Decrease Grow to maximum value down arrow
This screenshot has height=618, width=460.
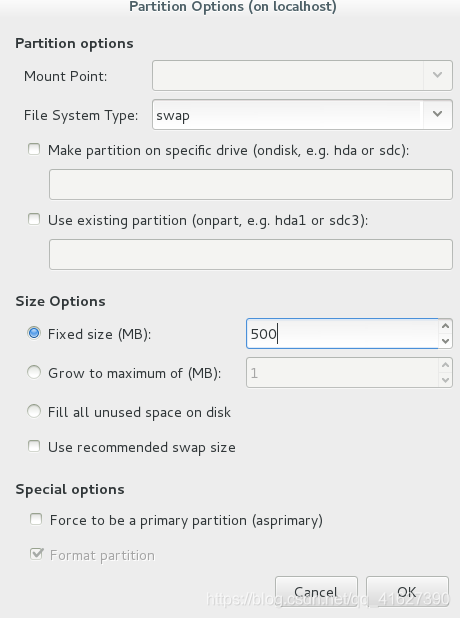[445, 380]
